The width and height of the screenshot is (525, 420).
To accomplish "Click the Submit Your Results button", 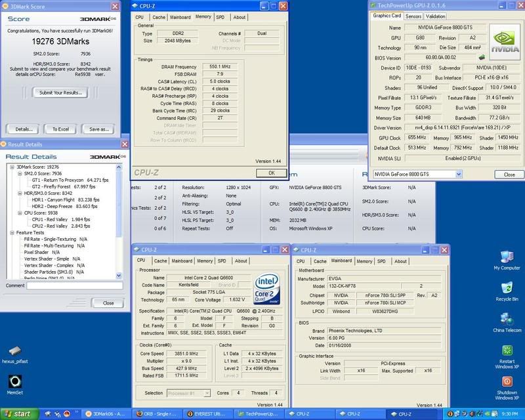I will 60,93.
